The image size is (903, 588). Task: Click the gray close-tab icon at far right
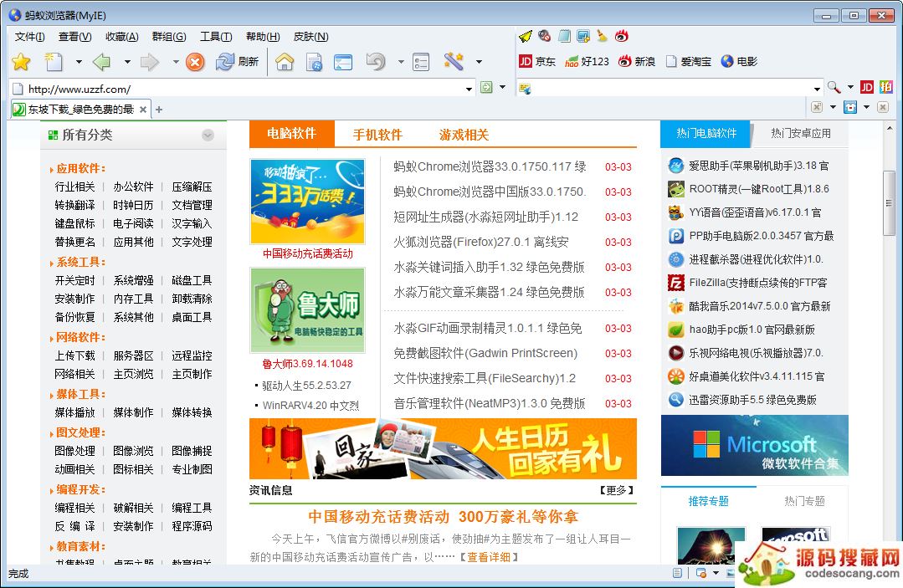point(883,107)
